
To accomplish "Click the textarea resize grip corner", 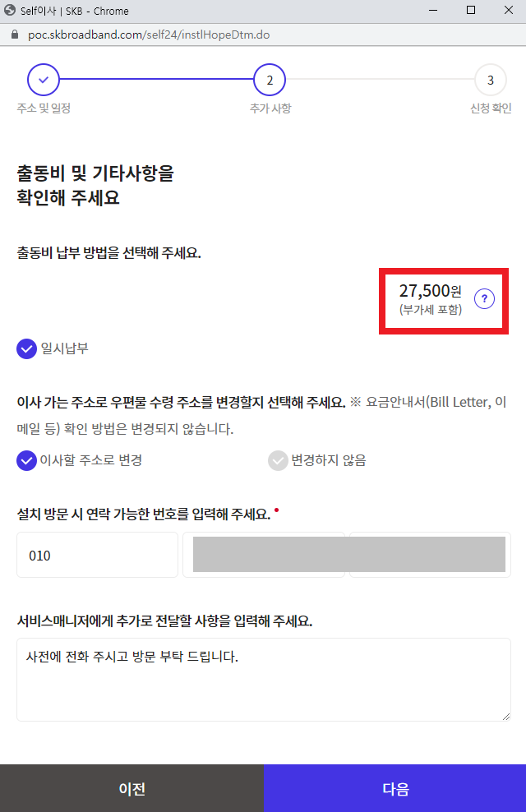I will pyautogui.click(x=505, y=716).
